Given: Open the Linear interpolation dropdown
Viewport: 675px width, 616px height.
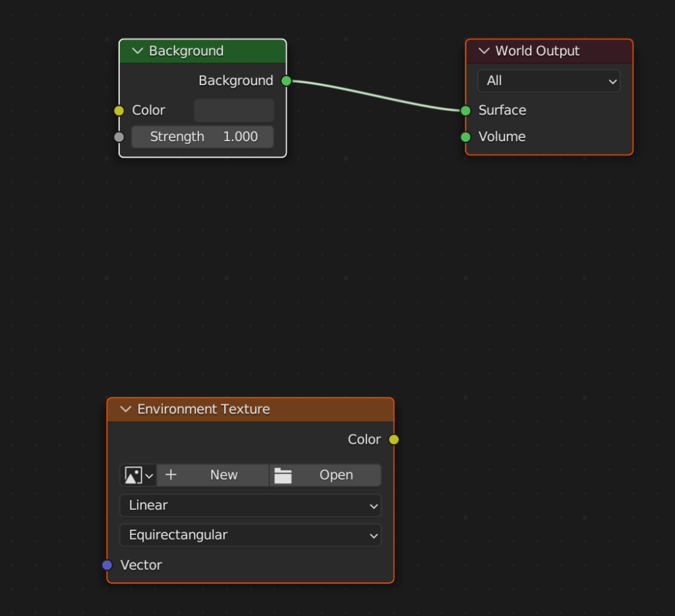Looking at the screenshot, I should (x=250, y=505).
